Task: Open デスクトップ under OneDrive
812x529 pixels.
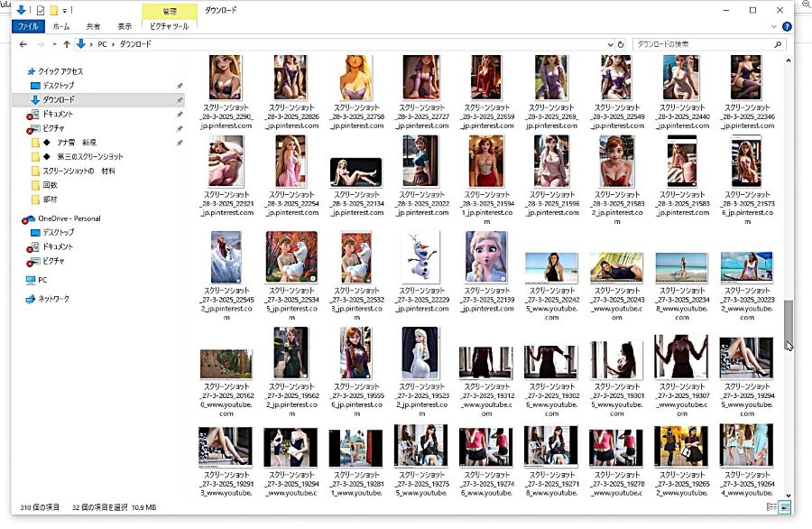Action: pos(52,233)
